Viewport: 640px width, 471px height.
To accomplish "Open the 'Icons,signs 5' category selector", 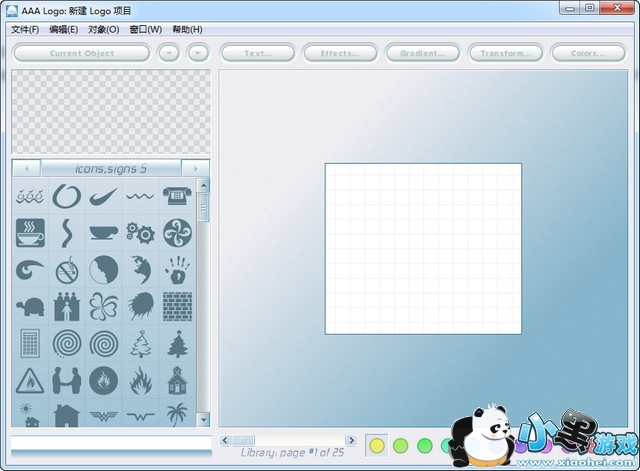I will [111, 168].
